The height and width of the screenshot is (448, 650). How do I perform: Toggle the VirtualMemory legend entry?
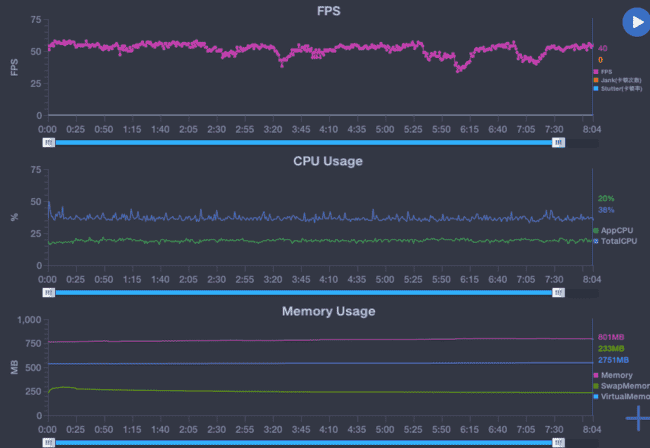click(x=622, y=396)
